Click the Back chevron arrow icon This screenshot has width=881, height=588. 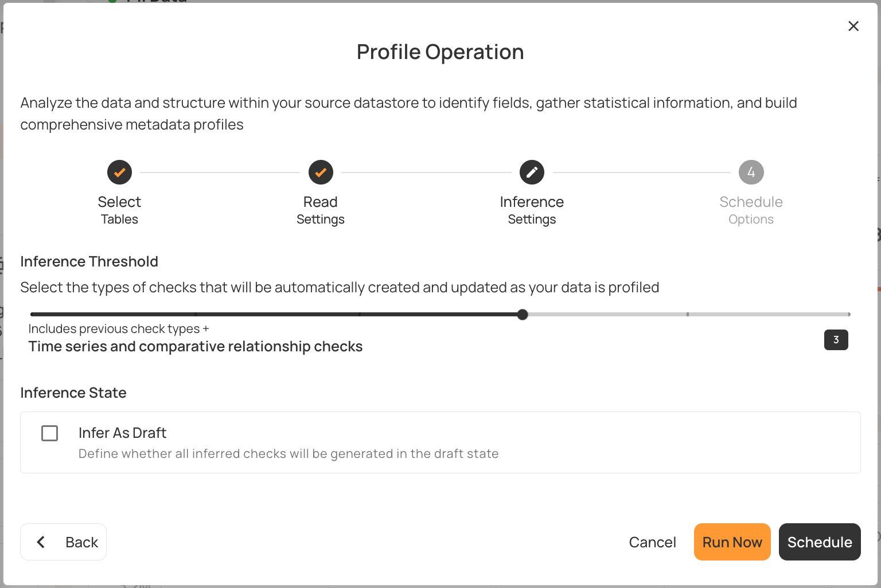point(41,542)
